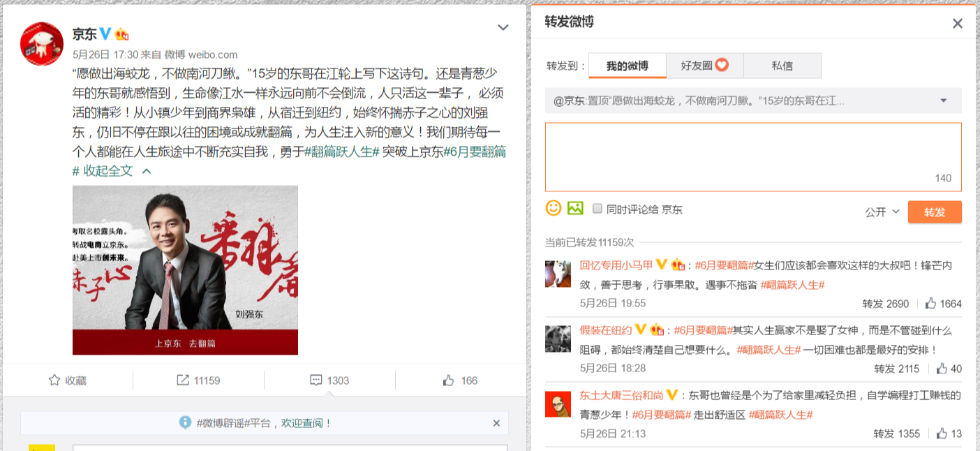This screenshot has width=980, height=451.
Task: Click the 收藏 star icon
Action: pos(54,380)
